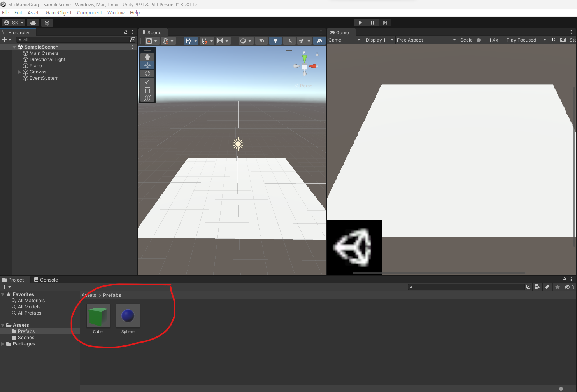Adjust Game view Scale slider
577x392 pixels.
pyautogui.click(x=481, y=40)
